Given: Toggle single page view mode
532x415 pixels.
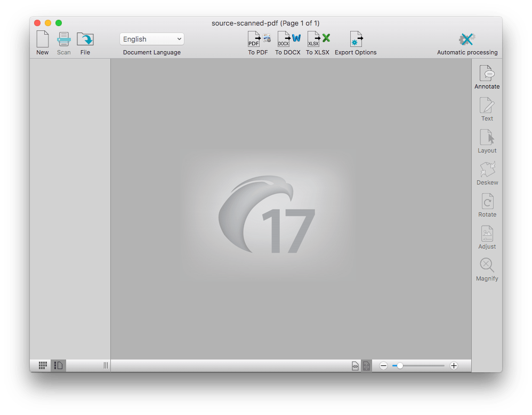Looking at the screenshot, I should pos(59,365).
